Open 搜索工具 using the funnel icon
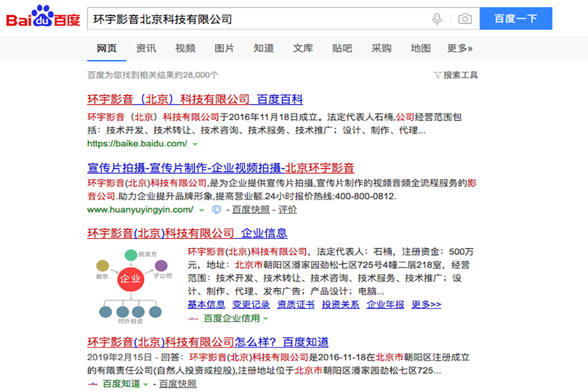The height and width of the screenshot is (392, 588). pos(436,75)
